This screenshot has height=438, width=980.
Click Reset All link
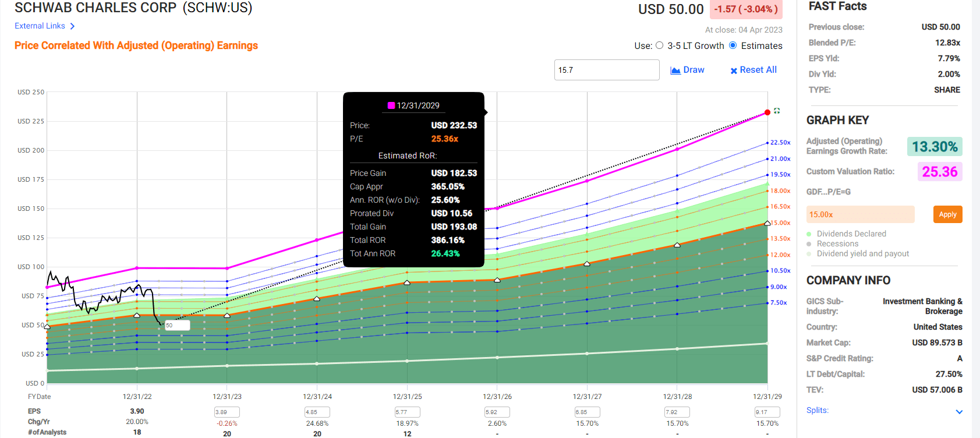(753, 70)
